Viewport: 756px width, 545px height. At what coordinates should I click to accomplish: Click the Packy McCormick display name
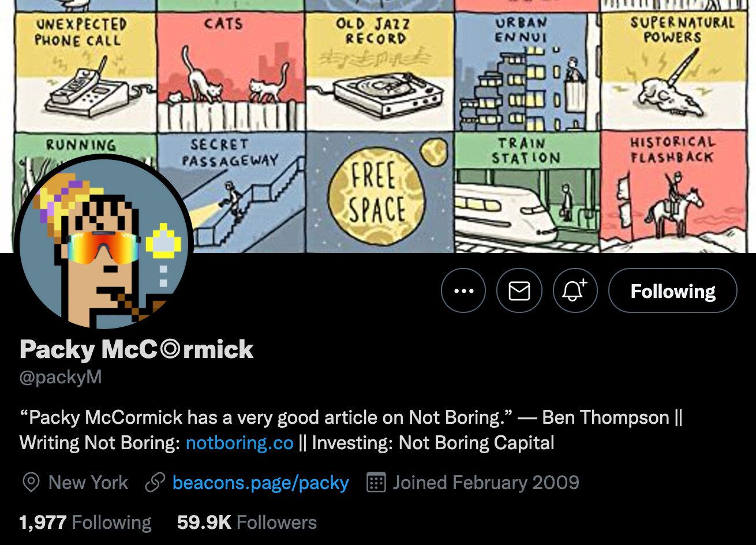pos(136,349)
